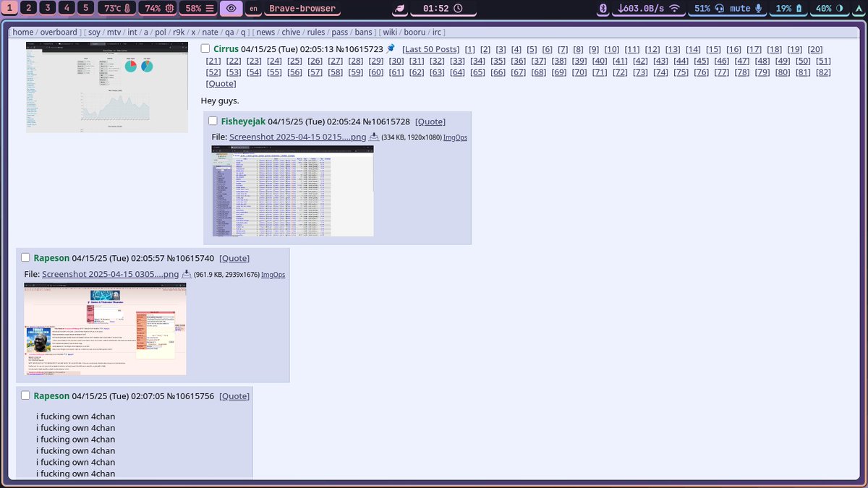Click the 01:52 clock module
Screen dimensions: 868x488
point(443,8)
